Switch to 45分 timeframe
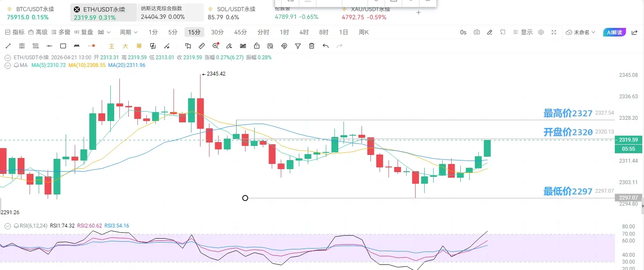Viewport: 644px width, 270px height. pos(240,32)
